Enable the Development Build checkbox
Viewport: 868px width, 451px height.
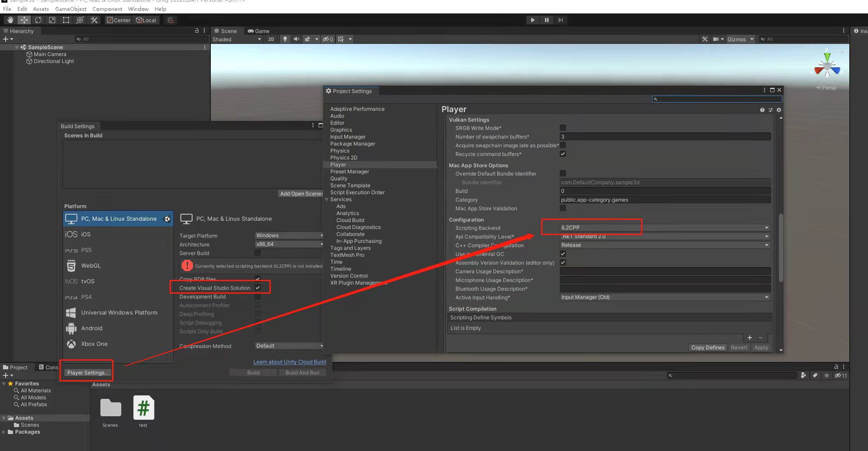[x=258, y=297]
